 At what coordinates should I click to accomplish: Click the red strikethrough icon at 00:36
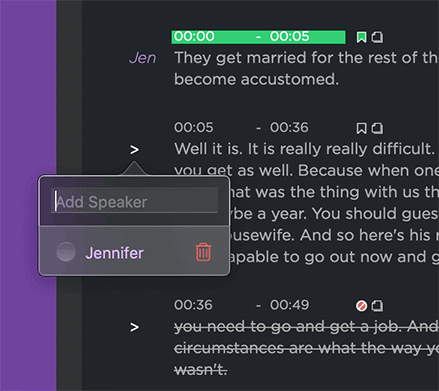(x=361, y=306)
